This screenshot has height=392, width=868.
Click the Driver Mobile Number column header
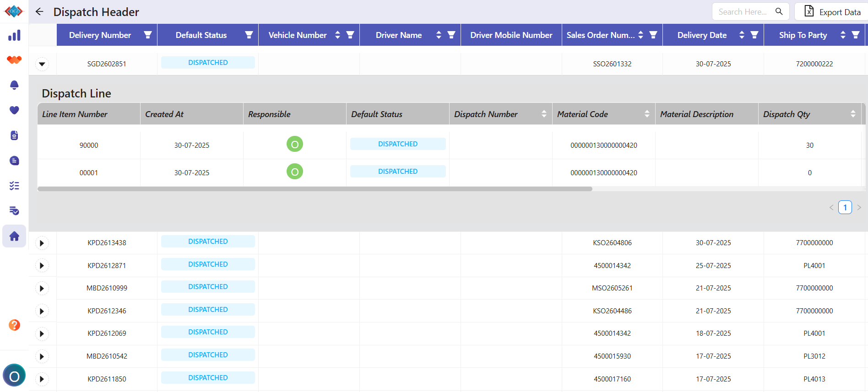511,35
